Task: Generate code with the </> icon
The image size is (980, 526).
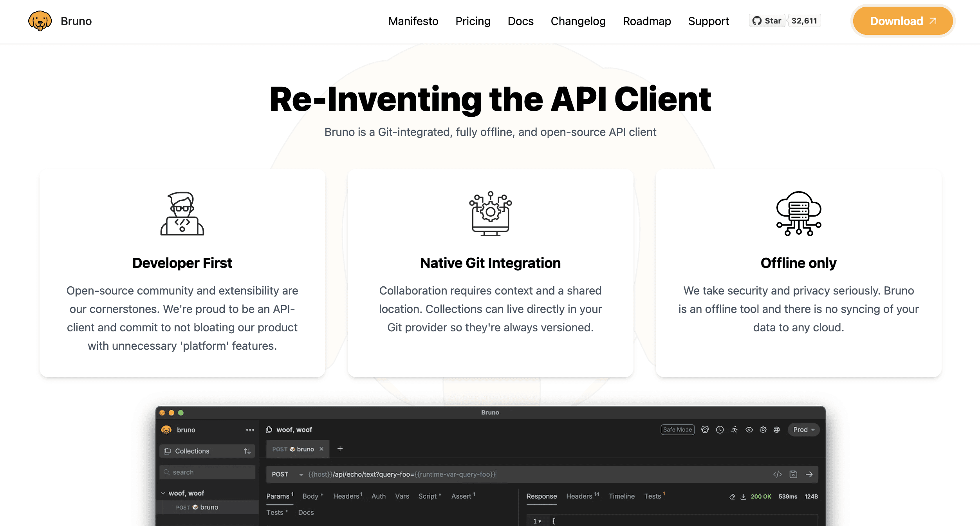Action: (x=778, y=474)
